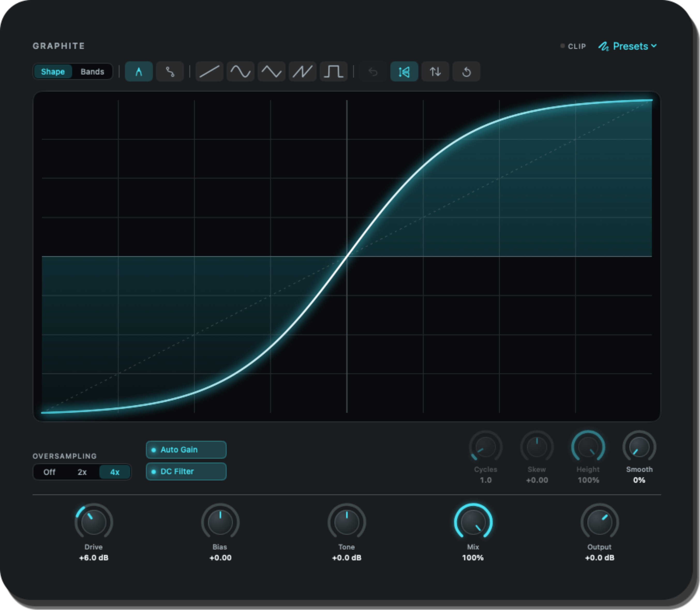Click the reset curve icon
Viewport: 700px width, 610px height.
466,72
